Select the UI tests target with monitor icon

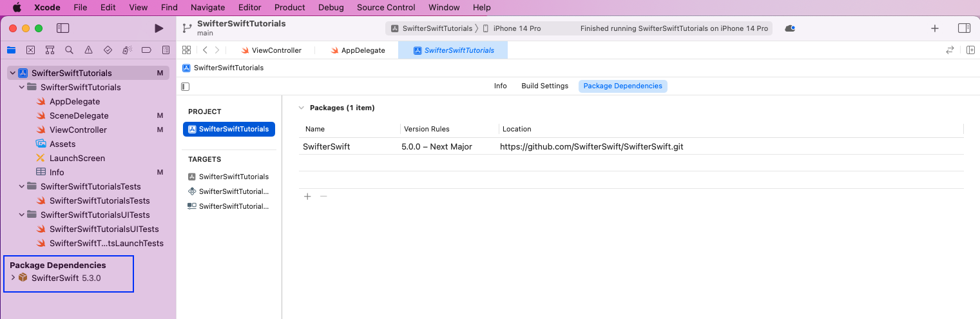(229, 206)
